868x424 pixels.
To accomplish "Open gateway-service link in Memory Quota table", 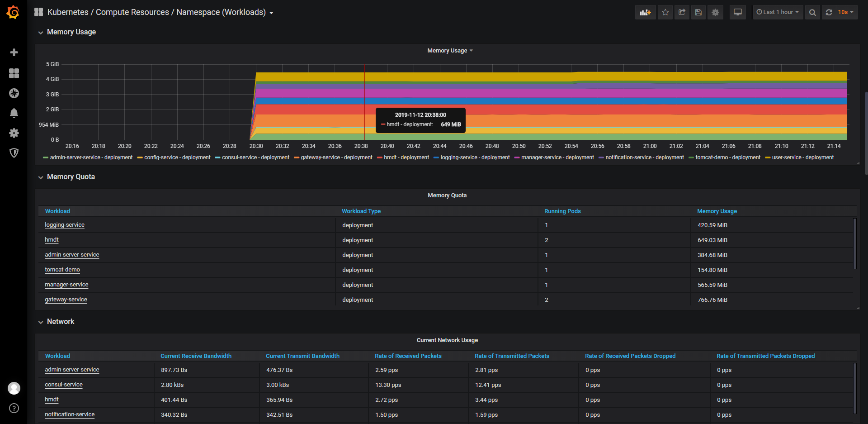I will point(66,300).
